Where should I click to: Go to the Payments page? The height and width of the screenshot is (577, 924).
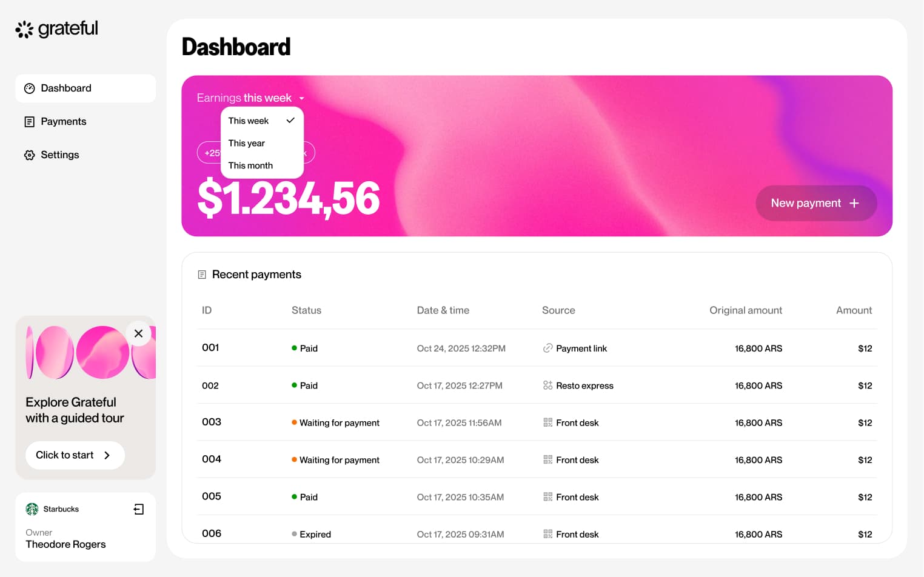(x=63, y=122)
